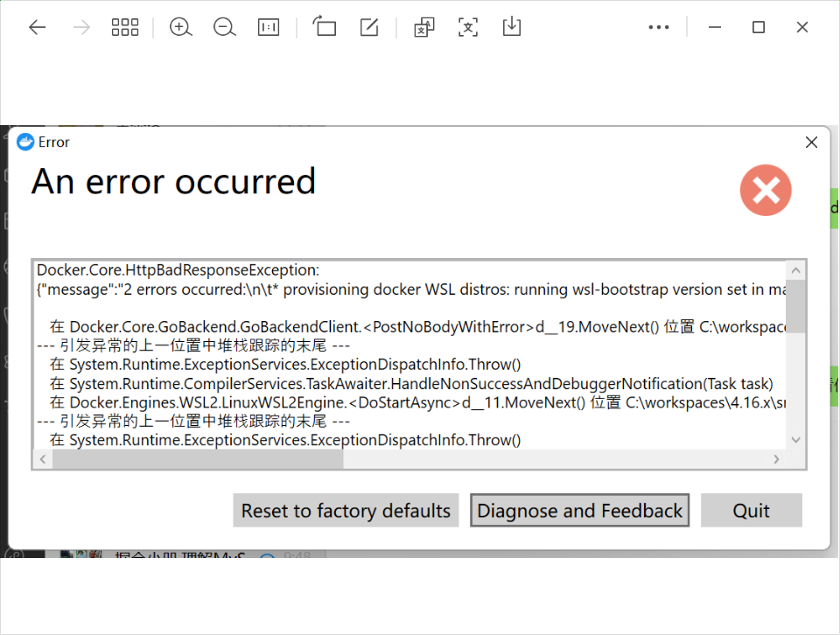Viewport: 840px width, 635px height.
Task: Click the error log scroll down arrow
Action: point(795,440)
